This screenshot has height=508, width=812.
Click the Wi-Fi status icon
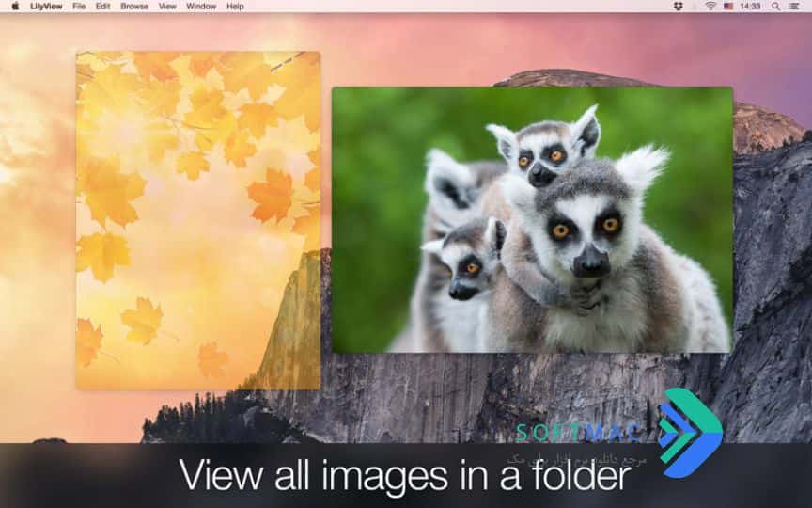[710, 7]
